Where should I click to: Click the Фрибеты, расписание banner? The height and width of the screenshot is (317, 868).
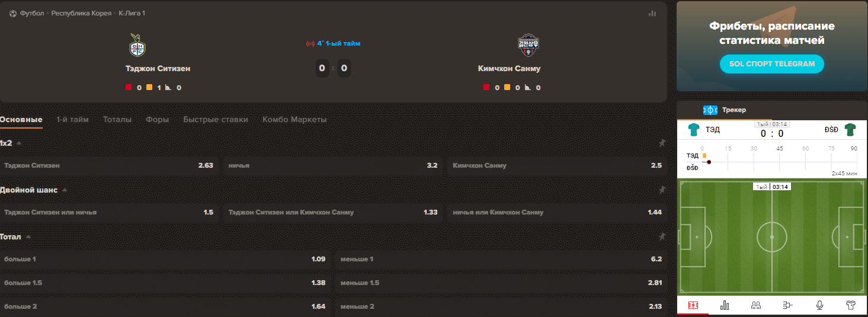(x=772, y=46)
